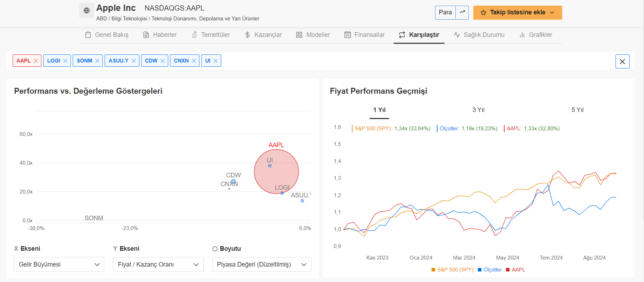This screenshot has width=644, height=282.
Task: Click the grid icon of Modeller
Action: click(299, 35)
